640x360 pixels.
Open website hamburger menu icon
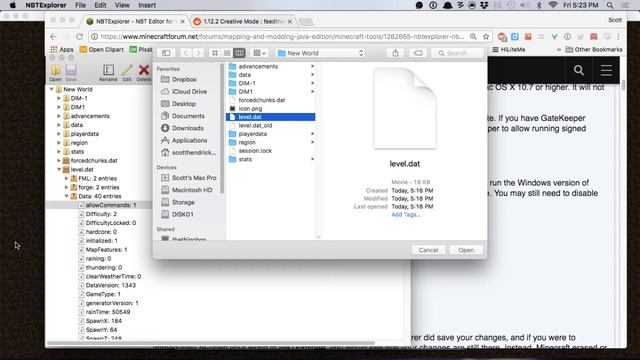pyautogui.click(x=606, y=70)
